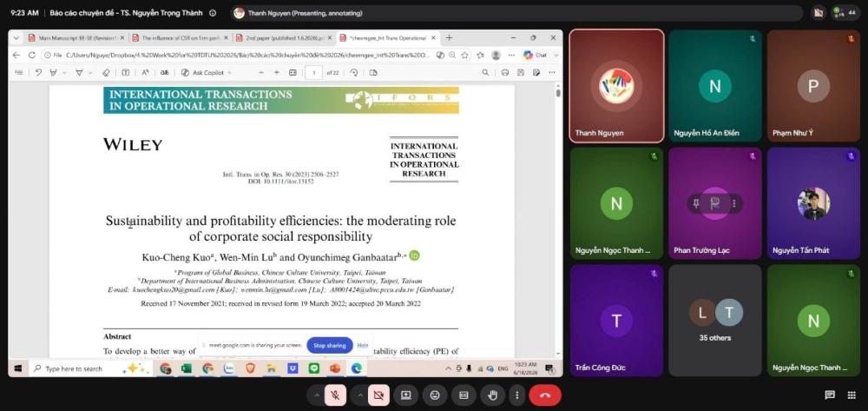The height and width of the screenshot is (411, 868).
Task: Click the PDF vertical scrollbar
Action: tap(558, 220)
